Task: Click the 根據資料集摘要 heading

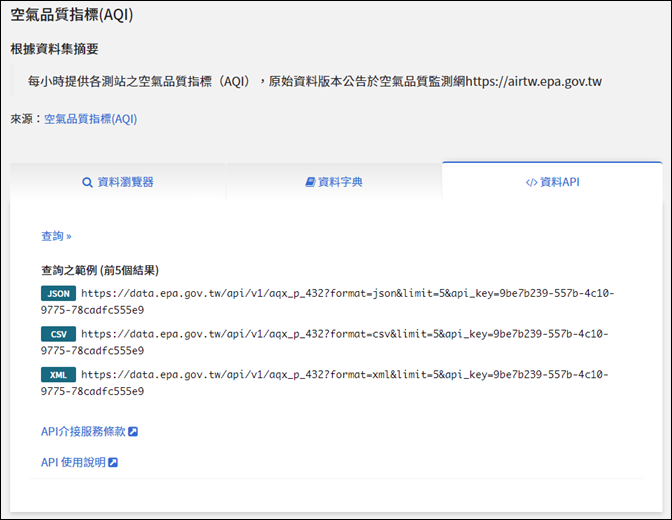Action: click(x=54, y=49)
